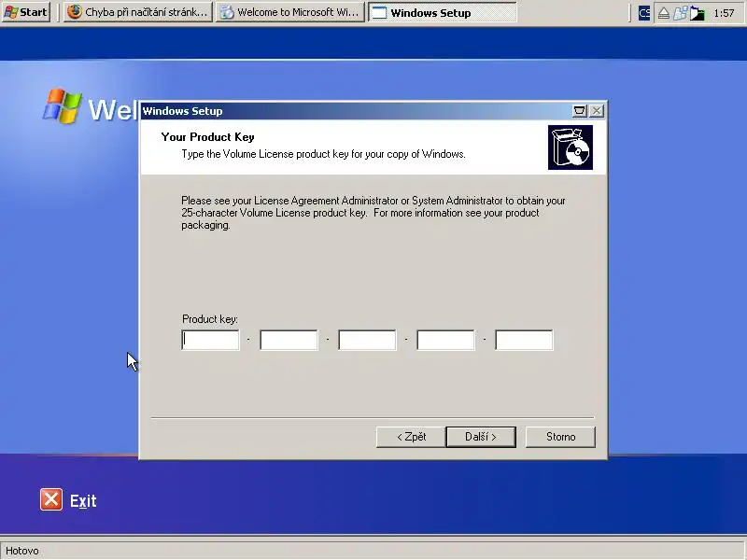
Task: Switch to Chyba při načítání stránky taskbar item
Action: (x=137, y=12)
